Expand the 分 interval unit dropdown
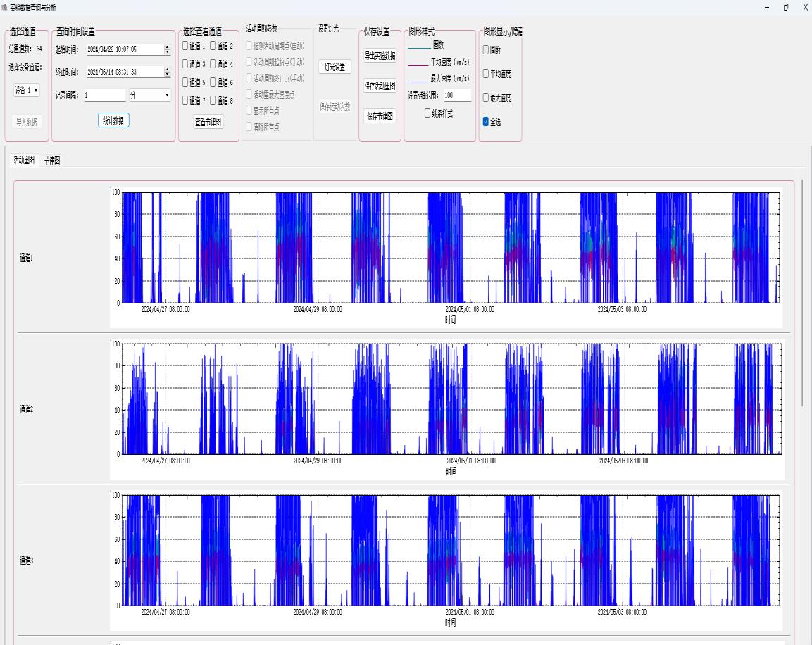 150,95
